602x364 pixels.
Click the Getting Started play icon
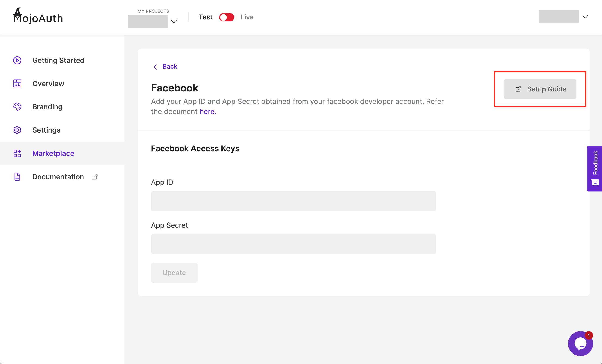click(17, 60)
